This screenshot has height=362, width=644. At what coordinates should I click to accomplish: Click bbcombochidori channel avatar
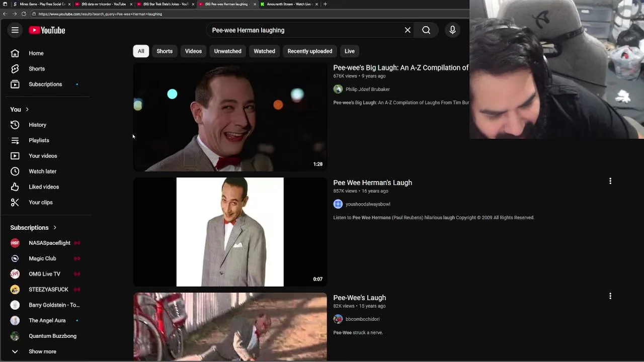pos(338,319)
